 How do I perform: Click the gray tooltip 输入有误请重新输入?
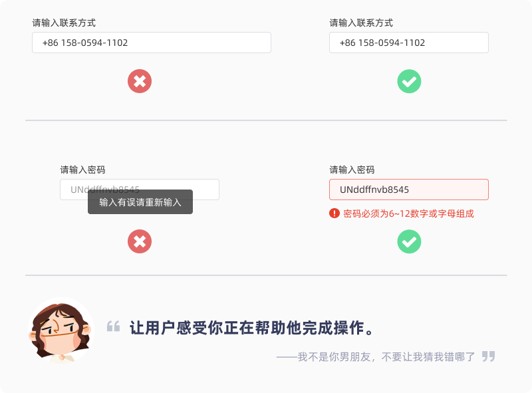click(x=140, y=202)
